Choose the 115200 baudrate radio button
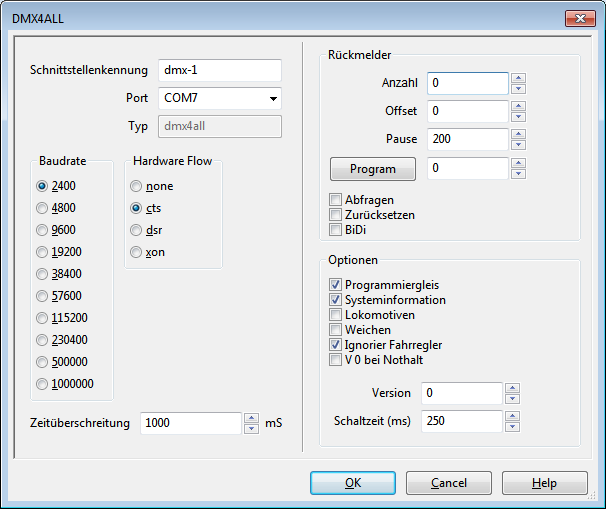 click(x=42, y=318)
